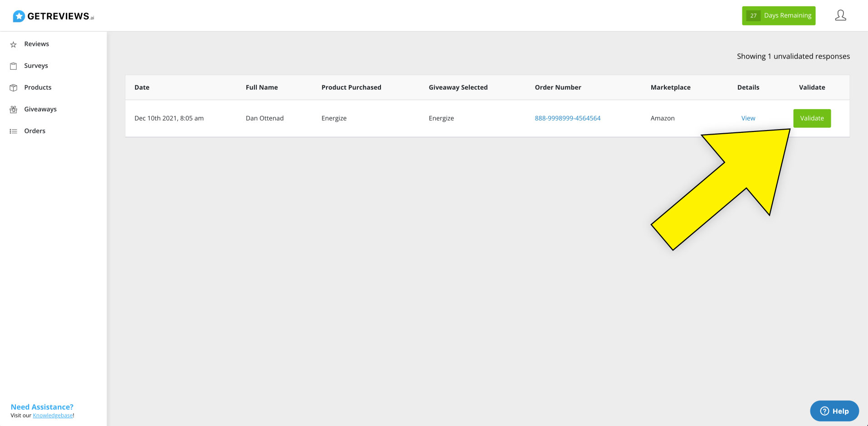Open Surveys using the clipboard icon
868x426 pixels.
click(x=14, y=65)
